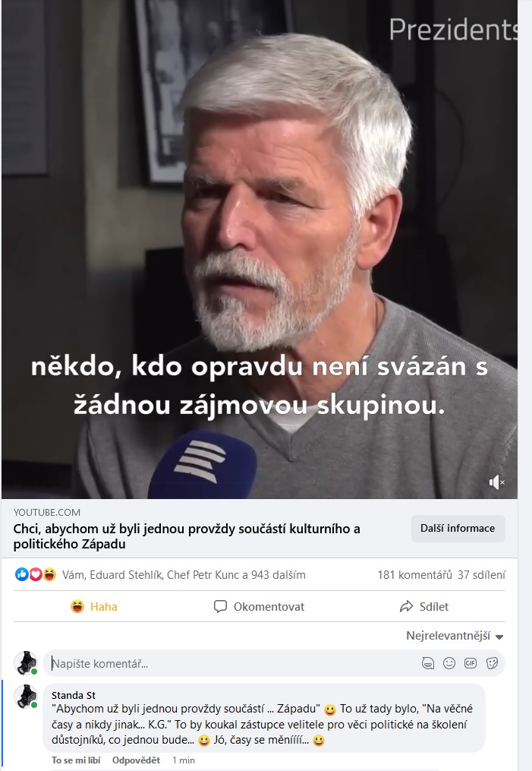
Task: Expand the Nejrelevantnější sort dropdown
Action: (455, 636)
